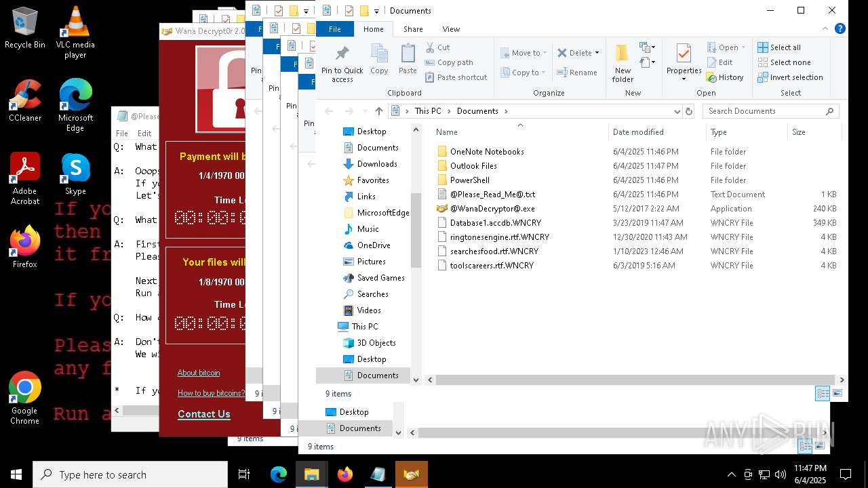Click the Edit ribbon command

coord(719,62)
